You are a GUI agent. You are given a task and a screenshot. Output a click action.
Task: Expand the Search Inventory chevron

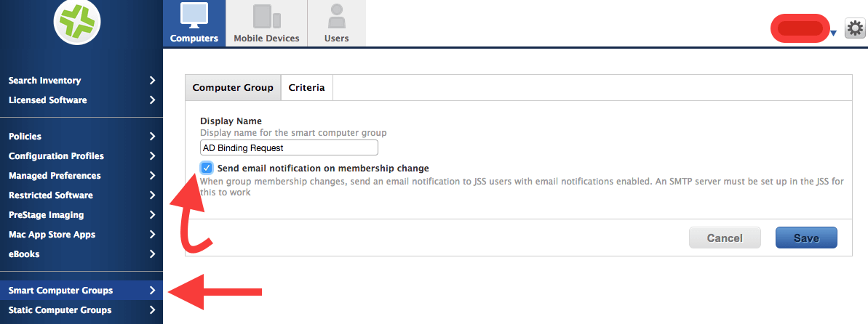(152, 81)
